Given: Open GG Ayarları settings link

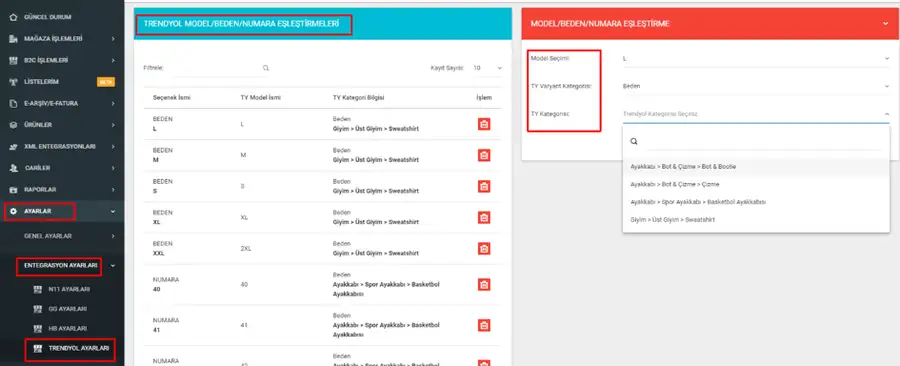Looking at the screenshot, I should 68,309.
